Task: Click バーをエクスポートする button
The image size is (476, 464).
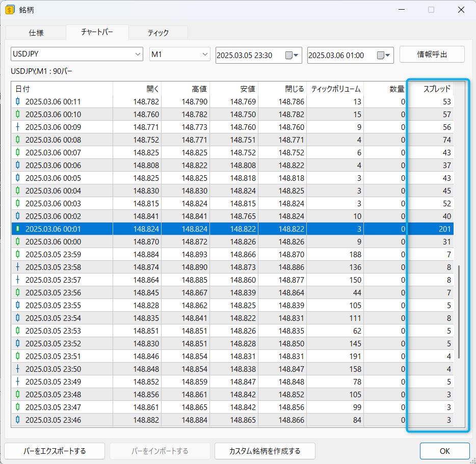Action: pyautogui.click(x=55, y=451)
